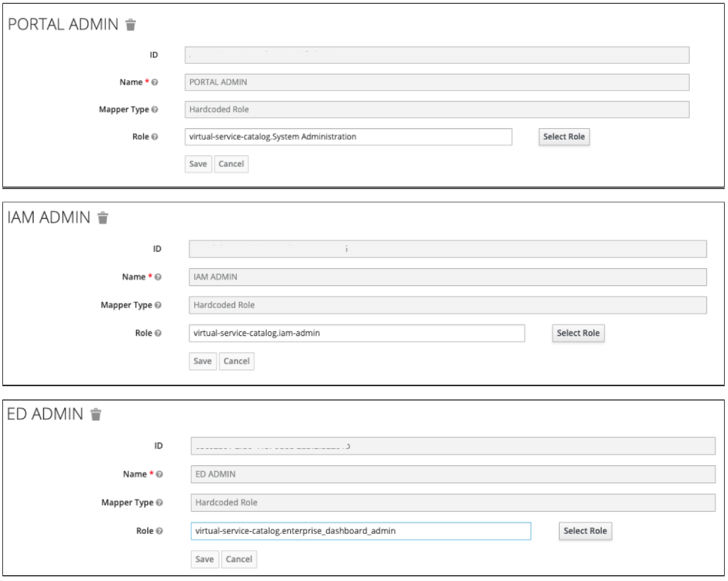Viewport: 728px width, 581px height.
Task: Open Role help icon in IAM ADMIN section
Action: tap(158, 333)
